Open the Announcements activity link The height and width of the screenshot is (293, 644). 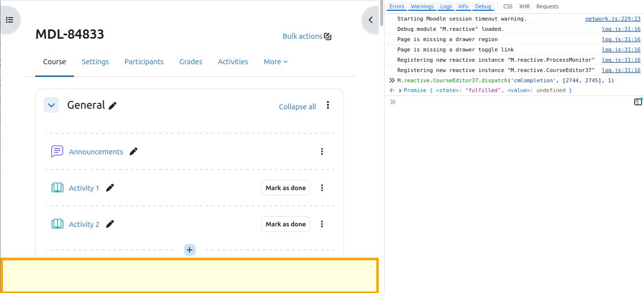click(x=96, y=152)
